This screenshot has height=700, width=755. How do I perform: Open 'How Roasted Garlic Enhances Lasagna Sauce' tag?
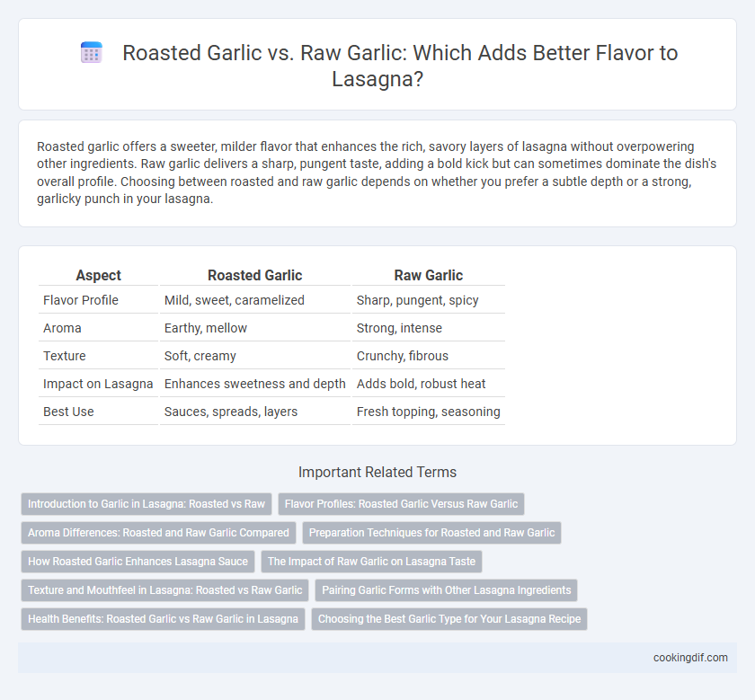tap(138, 562)
